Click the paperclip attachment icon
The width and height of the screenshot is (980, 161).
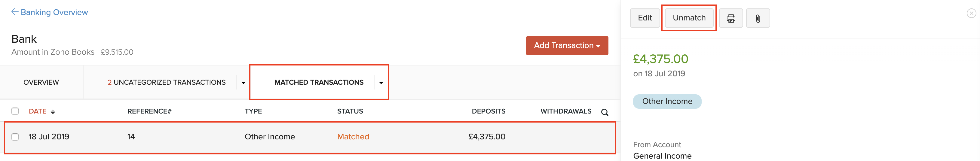click(758, 18)
